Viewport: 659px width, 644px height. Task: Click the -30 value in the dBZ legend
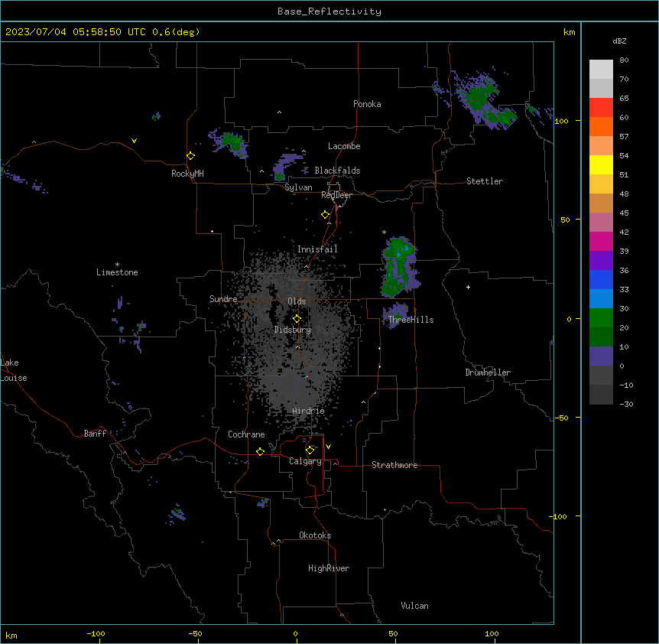coord(626,405)
